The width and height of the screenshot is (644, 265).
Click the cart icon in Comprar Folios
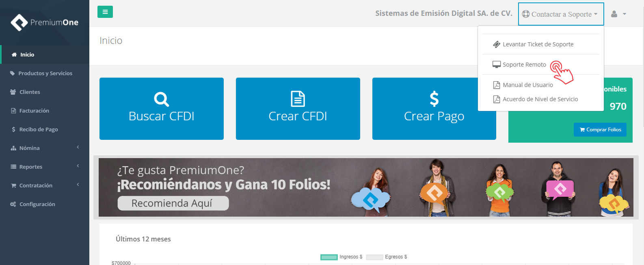tap(582, 130)
